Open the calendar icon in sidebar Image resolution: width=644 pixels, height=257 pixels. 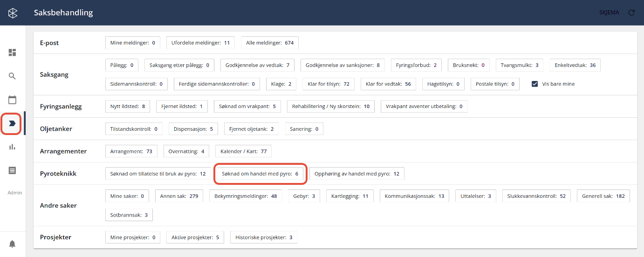pyautogui.click(x=13, y=100)
